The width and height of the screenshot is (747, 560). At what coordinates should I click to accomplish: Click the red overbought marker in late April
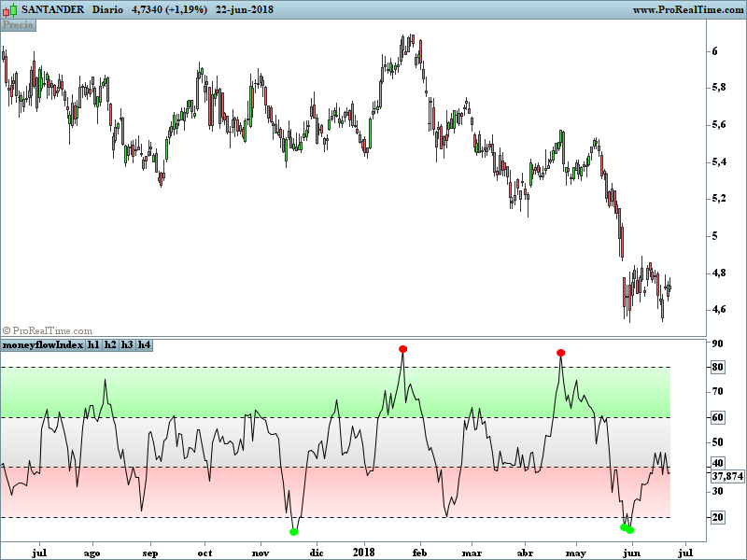tap(561, 353)
